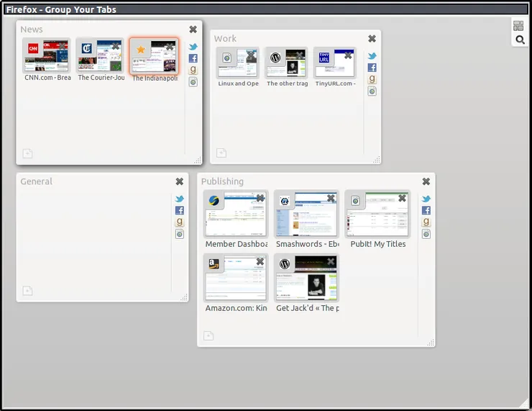Click Work group resize handle
This screenshot has width=532, height=411.
[x=377, y=160]
